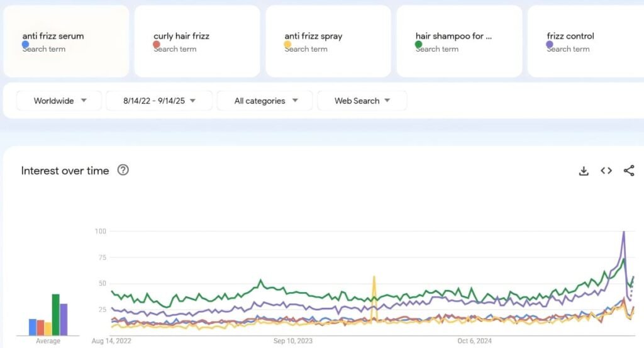Screen dimensions: 644x348
Task: Edit the anti frizz spray search term
Action: [x=313, y=36]
